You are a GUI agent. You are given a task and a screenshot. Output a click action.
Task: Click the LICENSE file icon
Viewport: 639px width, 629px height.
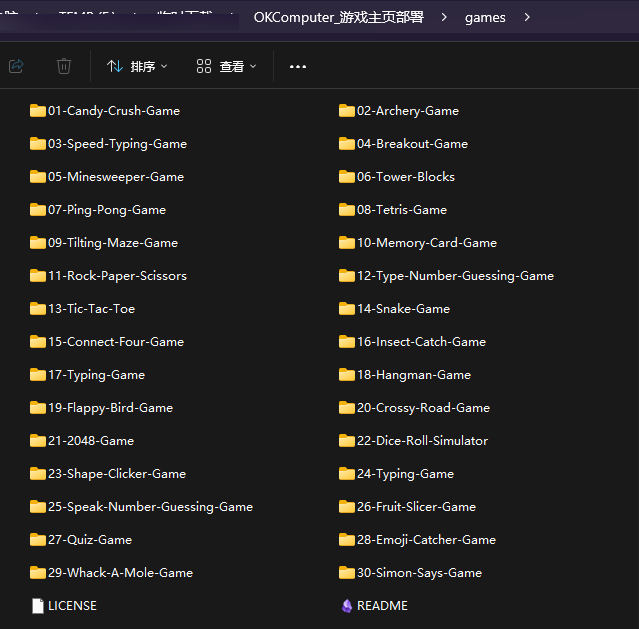pyautogui.click(x=38, y=606)
